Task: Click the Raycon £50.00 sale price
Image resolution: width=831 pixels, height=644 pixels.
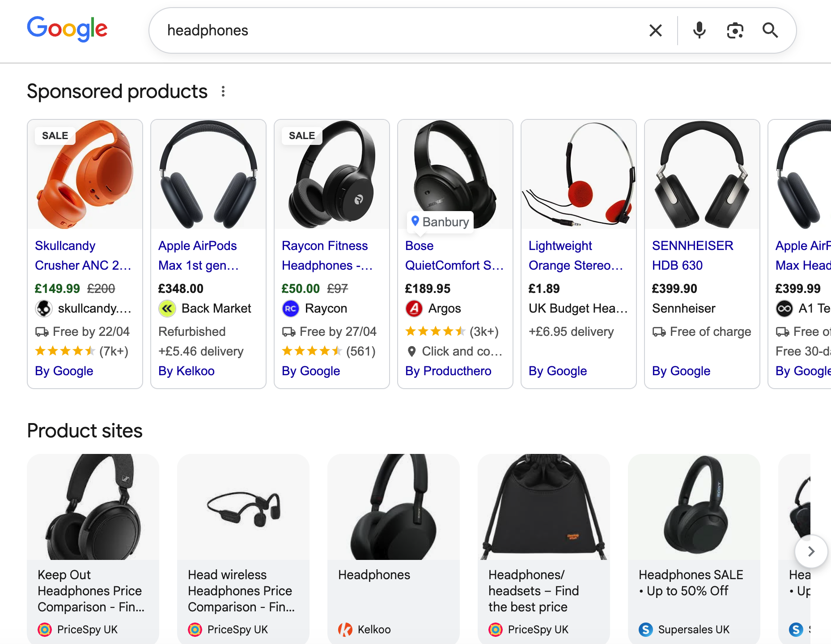Action: pyautogui.click(x=301, y=288)
